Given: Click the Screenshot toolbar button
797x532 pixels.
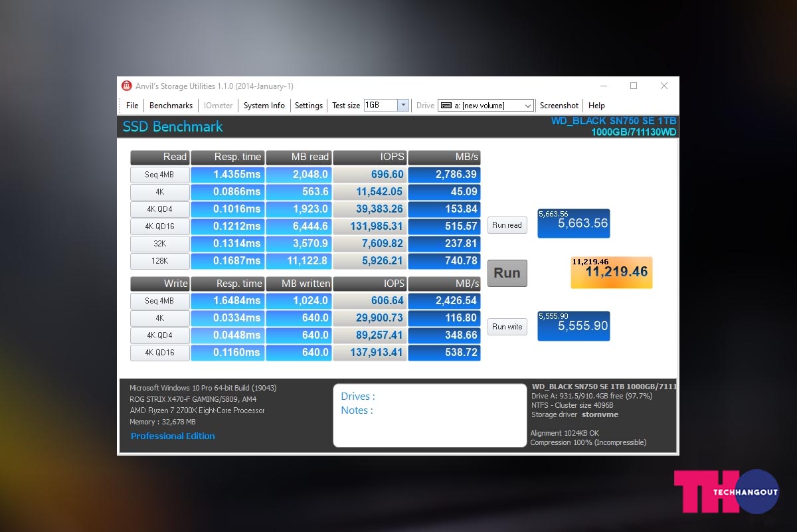Looking at the screenshot, I should click(559, 106).
